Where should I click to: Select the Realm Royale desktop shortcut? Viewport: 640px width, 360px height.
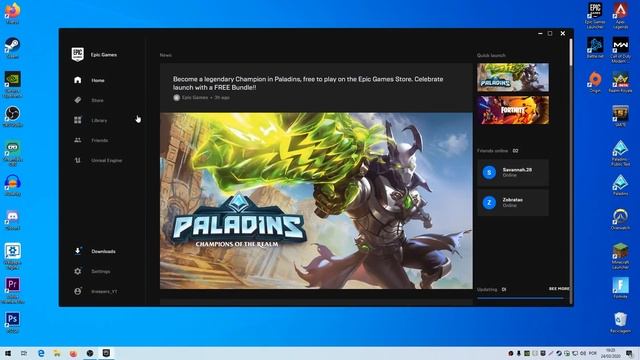[x=620, y=82]
